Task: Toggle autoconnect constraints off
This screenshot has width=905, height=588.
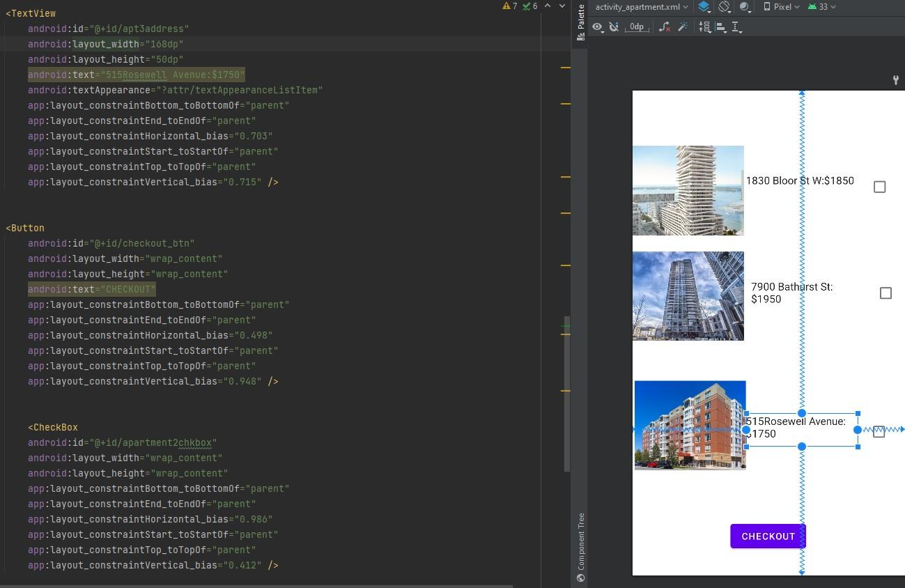Action: [x=614, y=26]
